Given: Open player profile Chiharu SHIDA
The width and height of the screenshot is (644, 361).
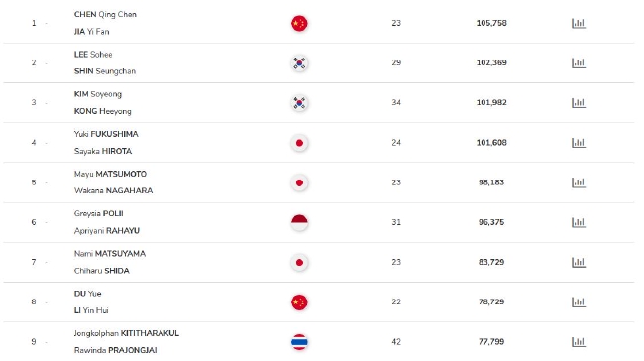Looking at the screenshot, I should [x=102, y=271].
